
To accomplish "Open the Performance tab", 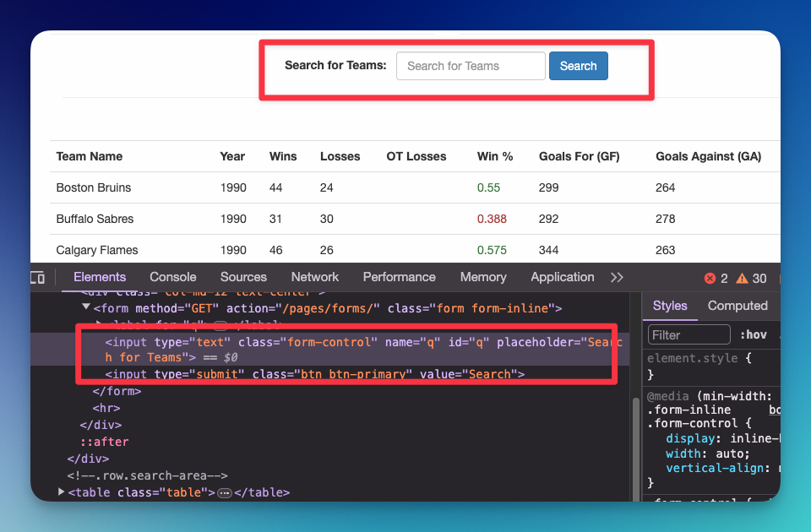I will [400, 277].
